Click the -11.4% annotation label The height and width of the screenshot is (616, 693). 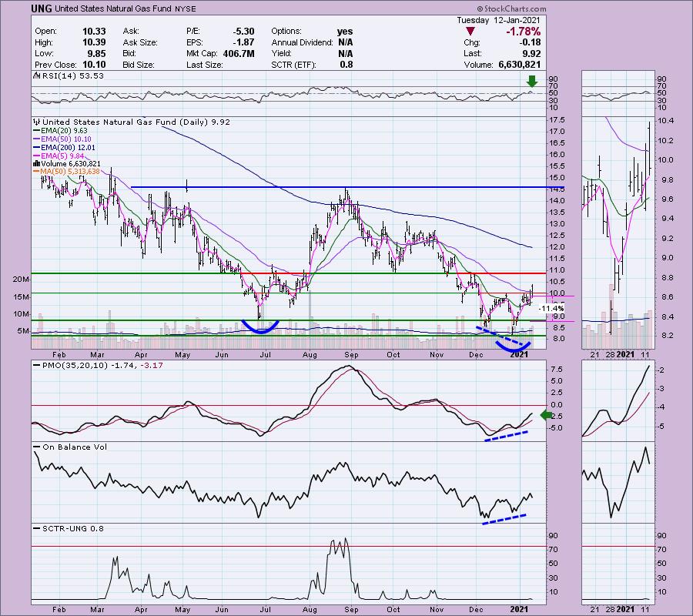[x=551, y=308]
